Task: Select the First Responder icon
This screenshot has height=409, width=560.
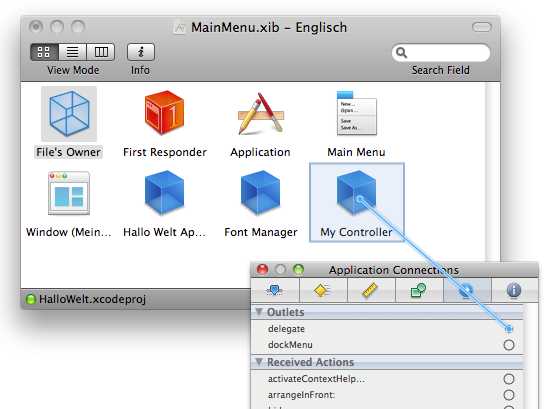Action: point(164,113)
